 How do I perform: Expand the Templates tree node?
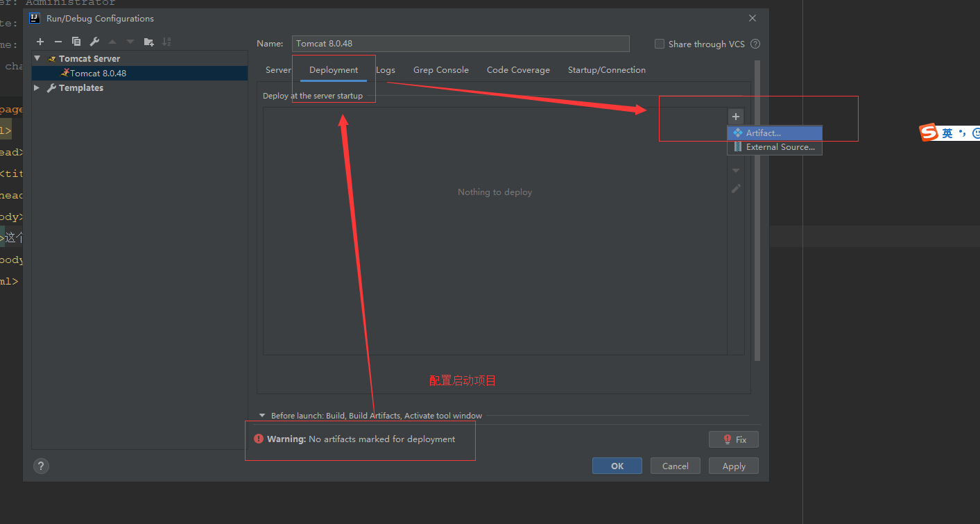[37, 88]
